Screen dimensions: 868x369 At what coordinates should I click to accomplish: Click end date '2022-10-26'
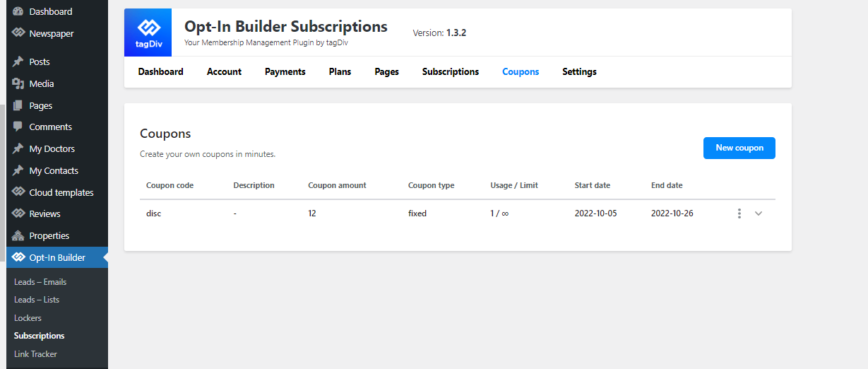[672, 213]
